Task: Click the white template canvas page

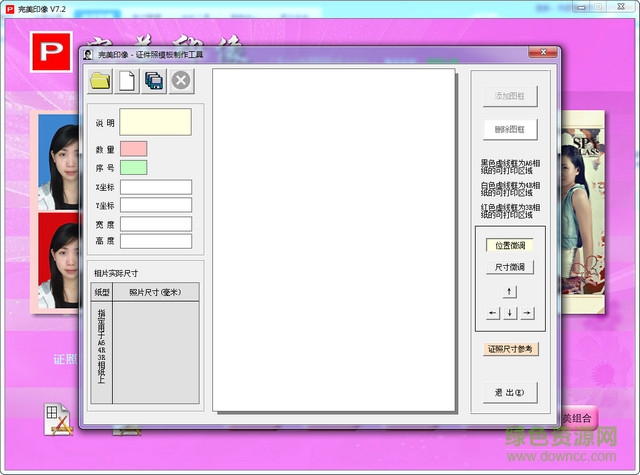Action: (x=333, y=240)
